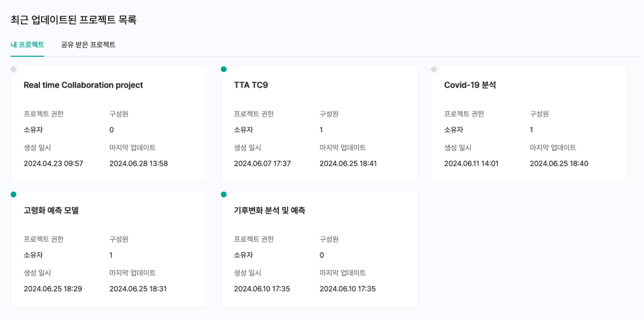Image resolution: width=644 pixels, height=320 pixels.
Task: Click the green status dot on TTA TC9 card
Action: (224, 69)
